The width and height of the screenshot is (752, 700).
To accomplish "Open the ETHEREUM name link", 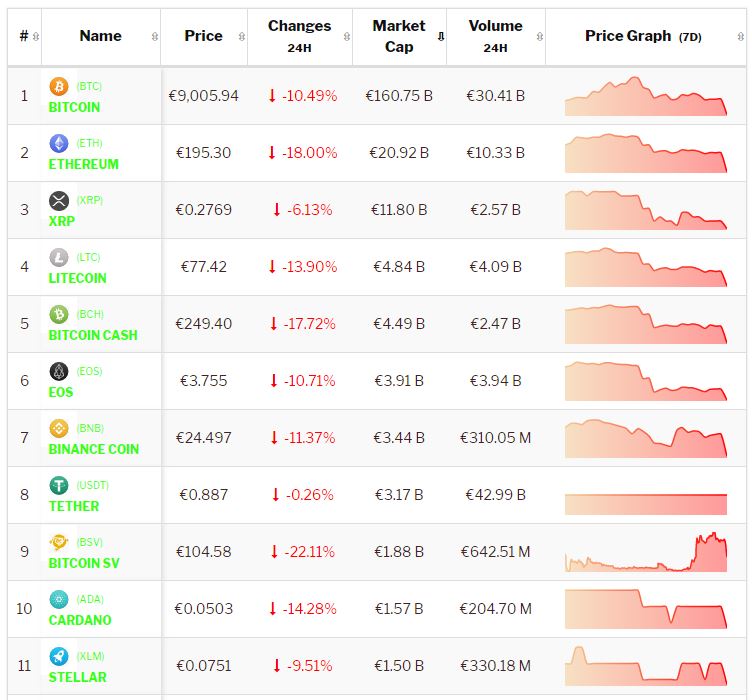I will (x=84, y=164).
